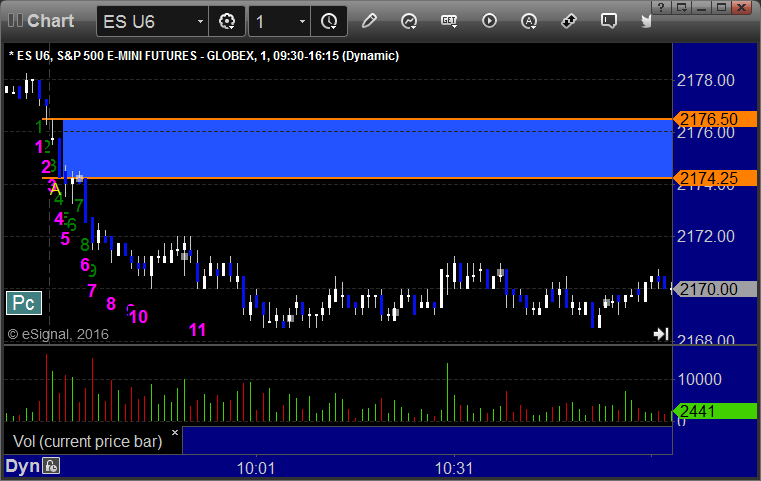Close the Vol study panel label
Image resolution: width=761 pixels, height=481 pixels.
[x=175, y=432]
